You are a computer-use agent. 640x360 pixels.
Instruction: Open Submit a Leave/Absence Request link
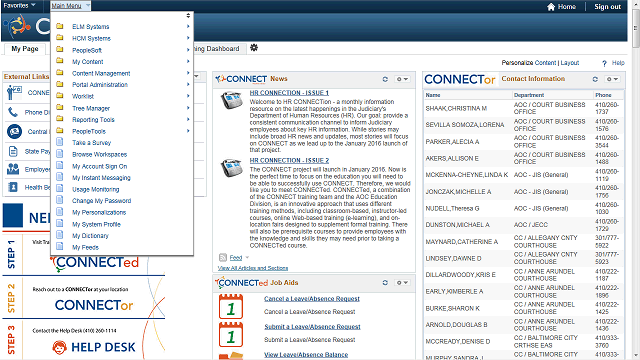[x=312, y=327]
